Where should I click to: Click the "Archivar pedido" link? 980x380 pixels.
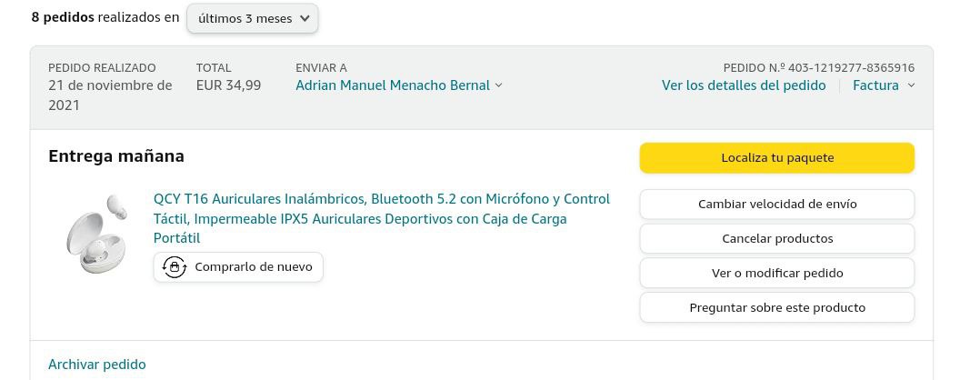click(x=97, y=365)
